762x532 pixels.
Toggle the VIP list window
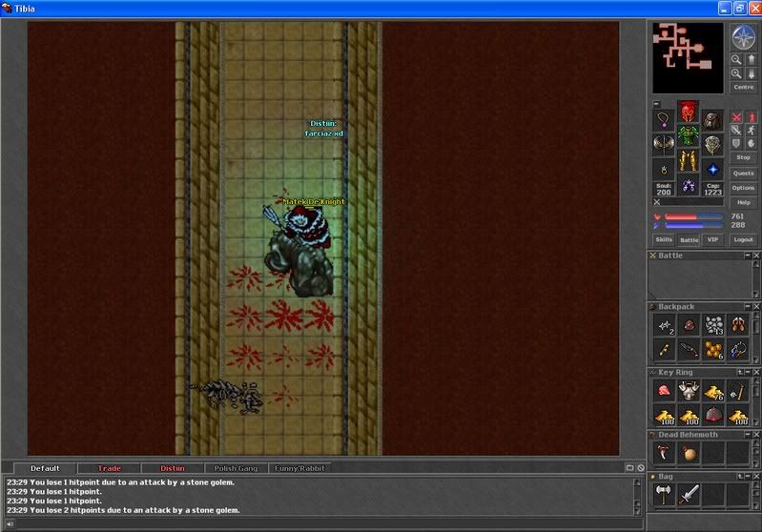pos(712,239)
